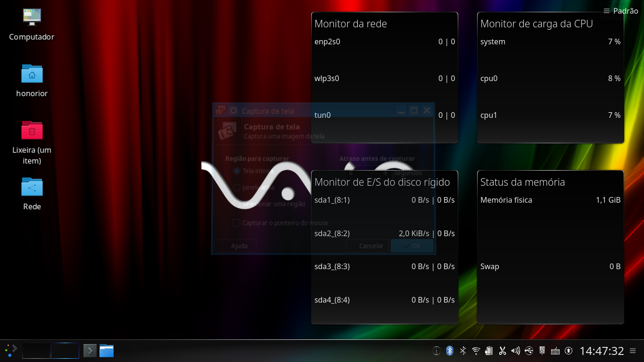644x362 pixels.
Task: Click the traffic-light style tray icon
Action: [542, 351]
